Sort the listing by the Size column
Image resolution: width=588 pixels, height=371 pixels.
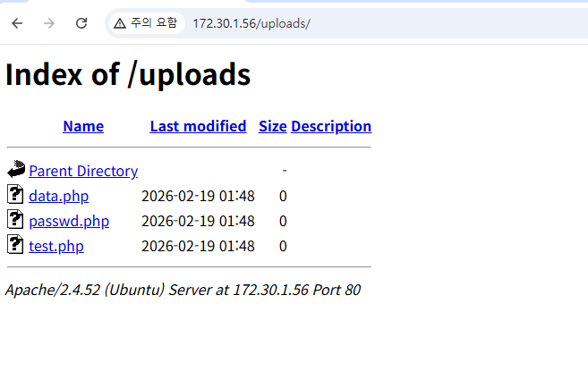(272, 126)
